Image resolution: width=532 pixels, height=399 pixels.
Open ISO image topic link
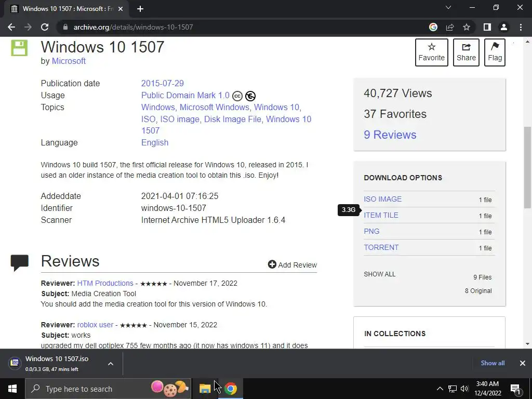coord(180,119)
